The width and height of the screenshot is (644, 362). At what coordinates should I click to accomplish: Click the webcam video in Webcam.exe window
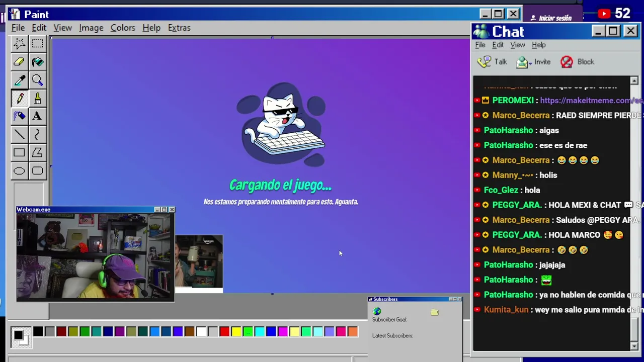[96, 257]
